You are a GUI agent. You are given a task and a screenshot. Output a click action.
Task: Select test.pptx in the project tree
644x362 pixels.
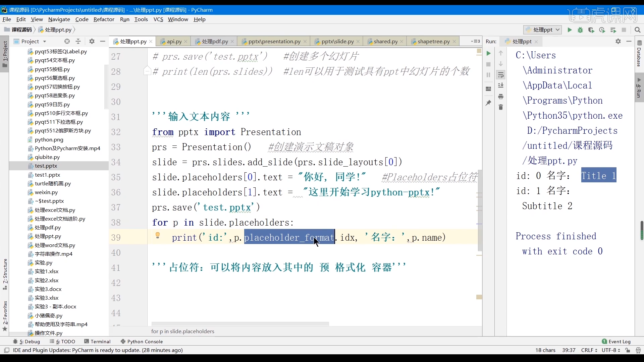click(x=45, y=166)
